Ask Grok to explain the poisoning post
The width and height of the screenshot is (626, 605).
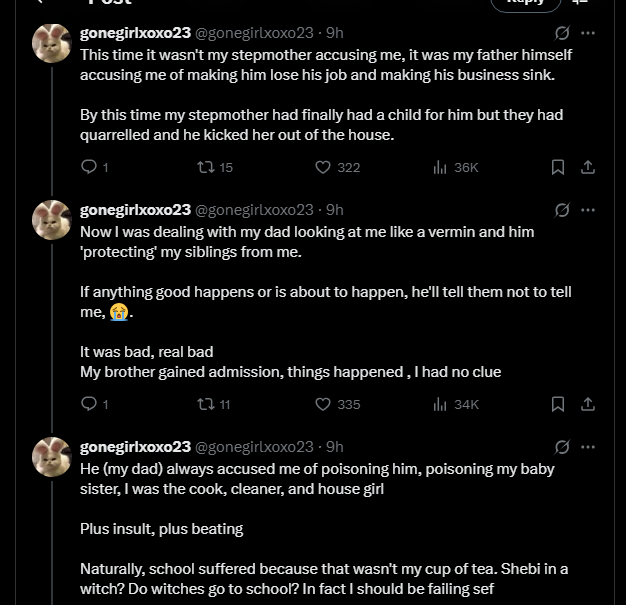(x=562, y=446)
